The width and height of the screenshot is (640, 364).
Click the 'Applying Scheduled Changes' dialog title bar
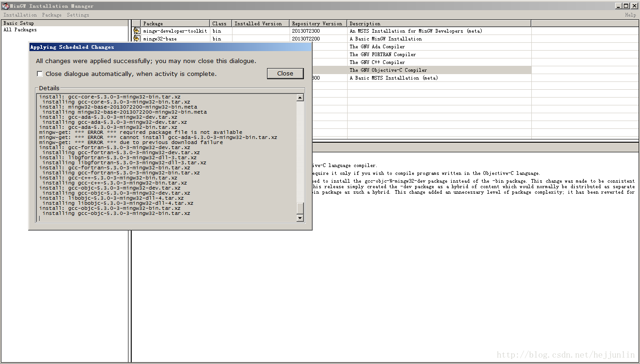pos(170,47)
